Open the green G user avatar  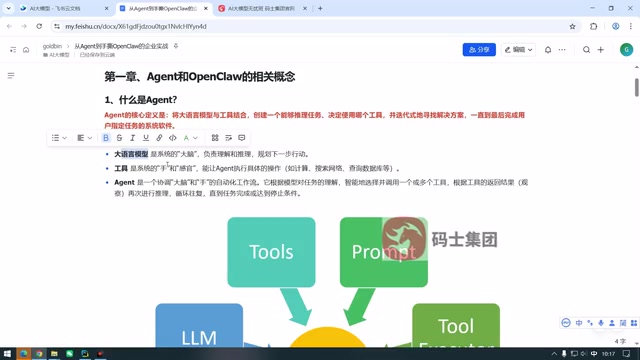click(x=626, y=49)
